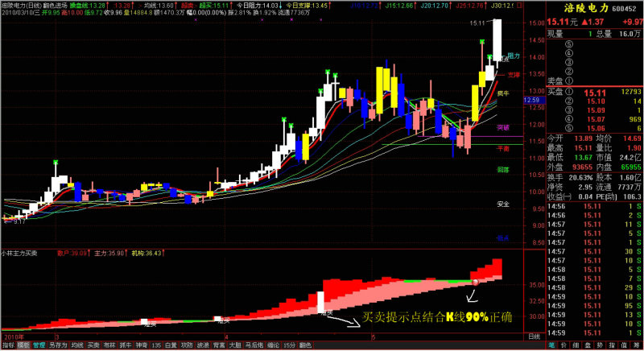Image resolution: width=644 pixels, height=351 pixels.
Task: Click sell level ④ circled number
Action: coord(569,53)
